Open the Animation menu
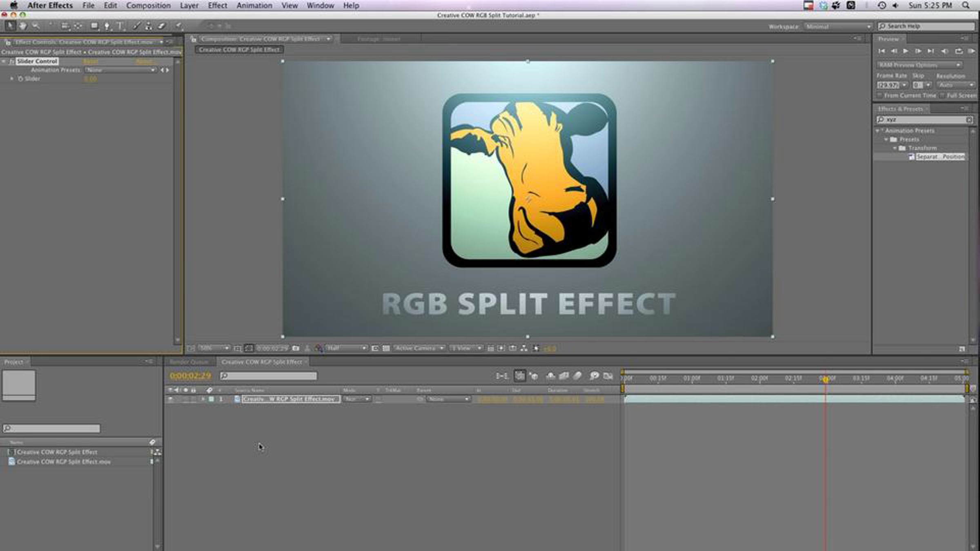The image size is (980, 551). pyautogui.click(x=254, y=5)
